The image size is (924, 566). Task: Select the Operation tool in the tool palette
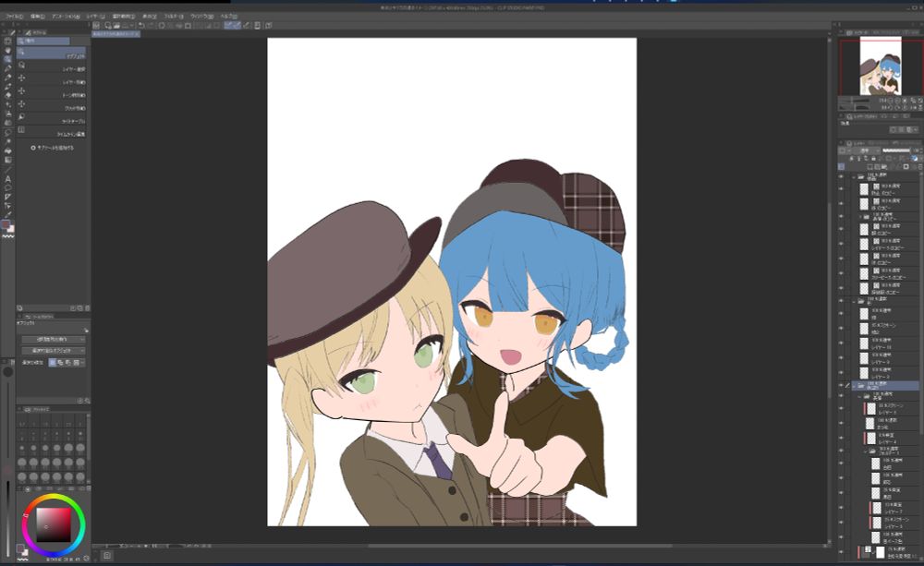[x=7, y=59]
